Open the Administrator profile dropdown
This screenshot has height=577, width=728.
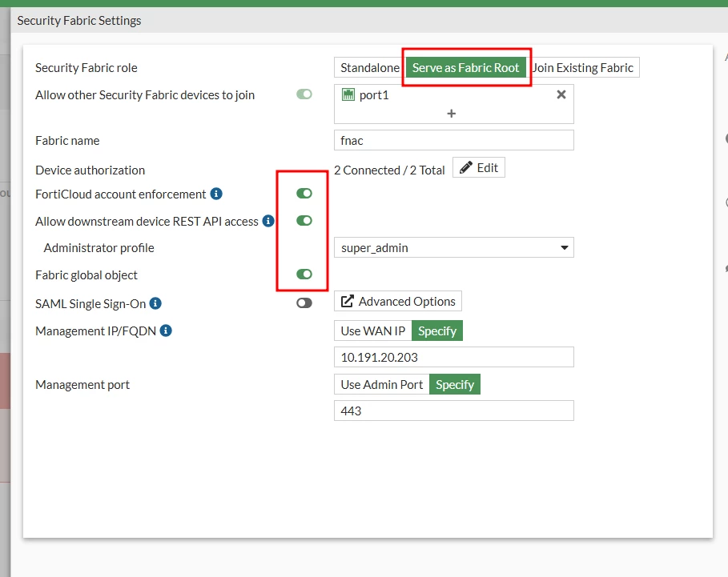[x=453, y=247]
